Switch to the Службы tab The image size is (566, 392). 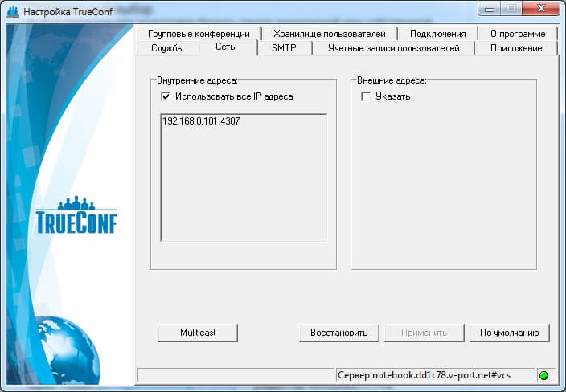[167, 48]
